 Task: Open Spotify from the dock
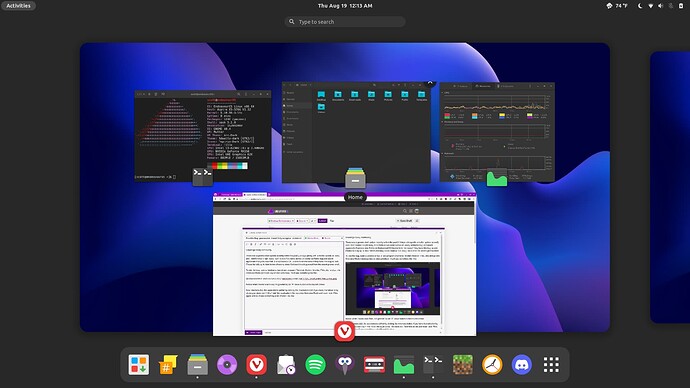316,365
